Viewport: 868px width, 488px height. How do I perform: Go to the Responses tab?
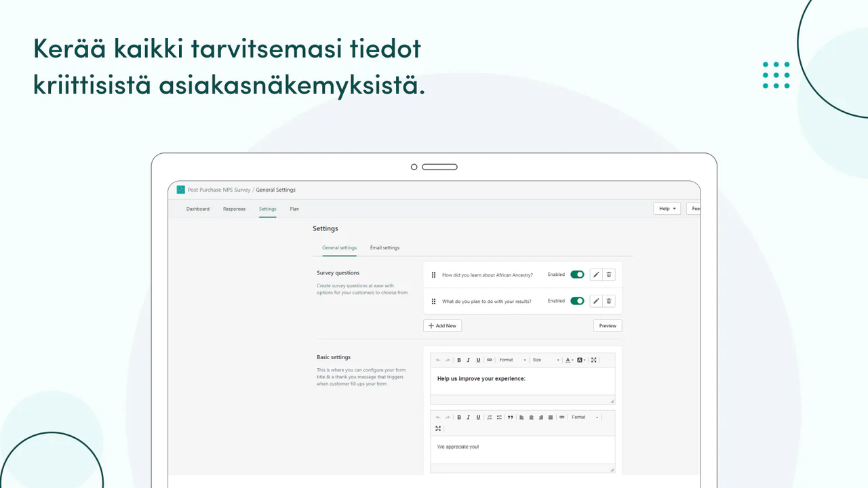[x=234, y=209]
